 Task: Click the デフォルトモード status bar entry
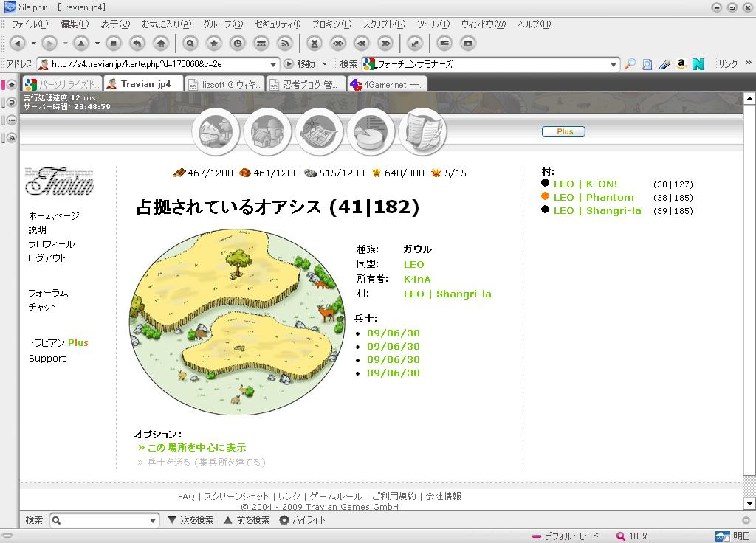[565, 536]
